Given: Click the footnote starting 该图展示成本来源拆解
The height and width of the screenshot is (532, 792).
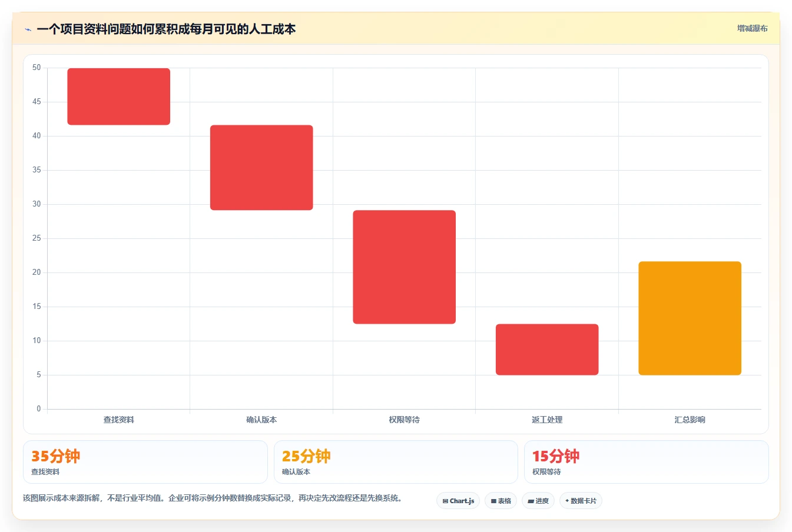Looking at the screenshot, I should coord(214,498).
